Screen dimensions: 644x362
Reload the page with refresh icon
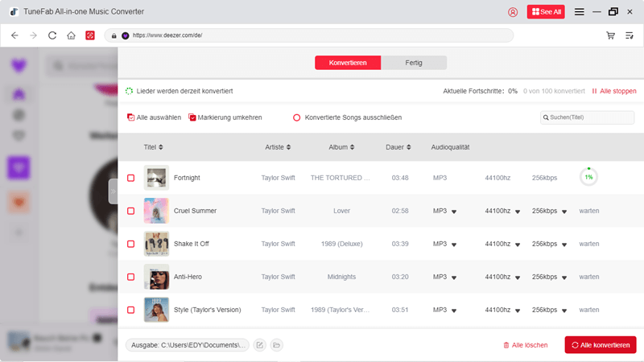[52, 35]
